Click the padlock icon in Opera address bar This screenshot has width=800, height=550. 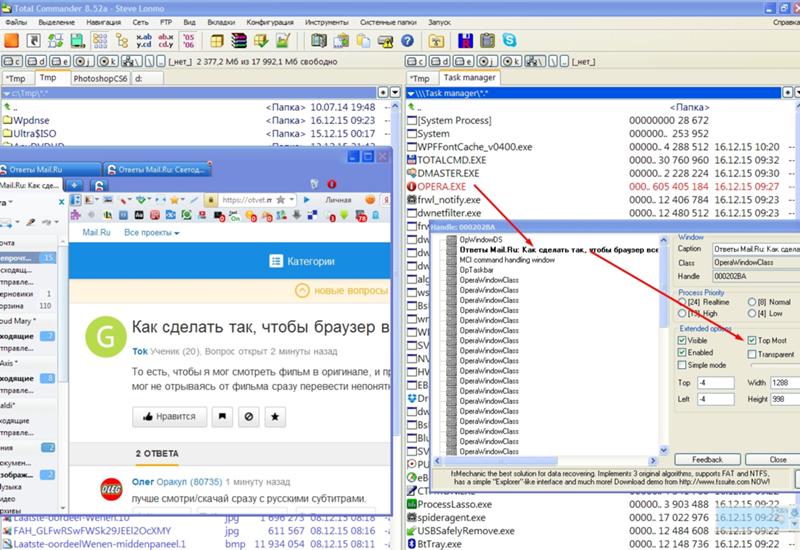(210, 199)
